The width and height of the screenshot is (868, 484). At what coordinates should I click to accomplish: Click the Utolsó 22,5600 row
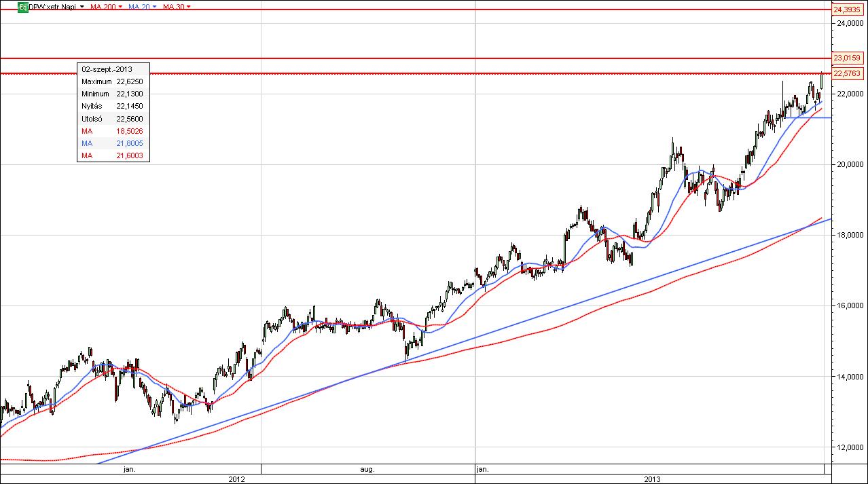(x=113, y=119)
